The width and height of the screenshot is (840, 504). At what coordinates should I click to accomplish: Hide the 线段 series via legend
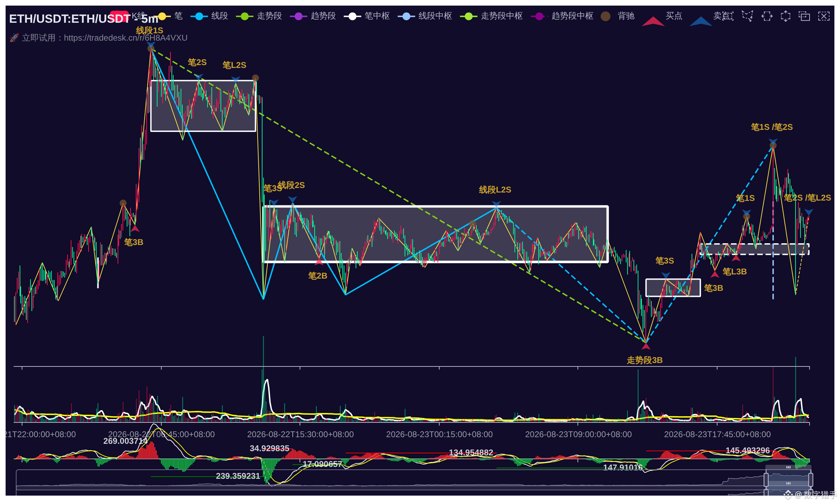[209, 16]
